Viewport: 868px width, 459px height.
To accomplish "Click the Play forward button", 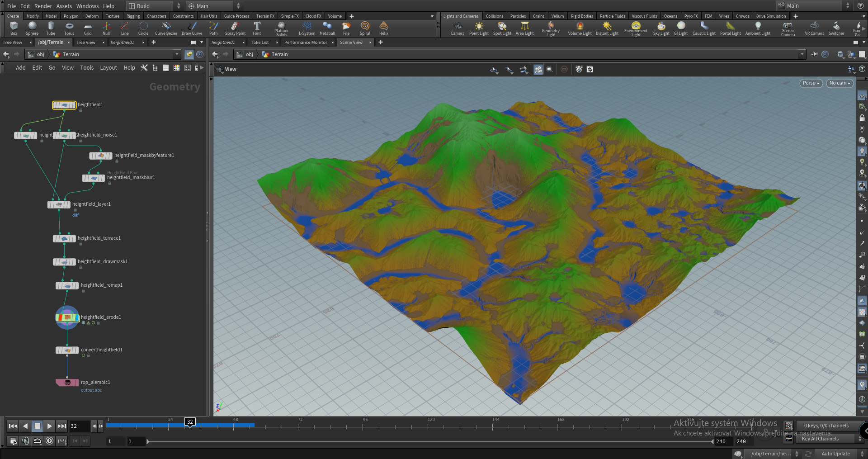I will click(x=50, y=426).
